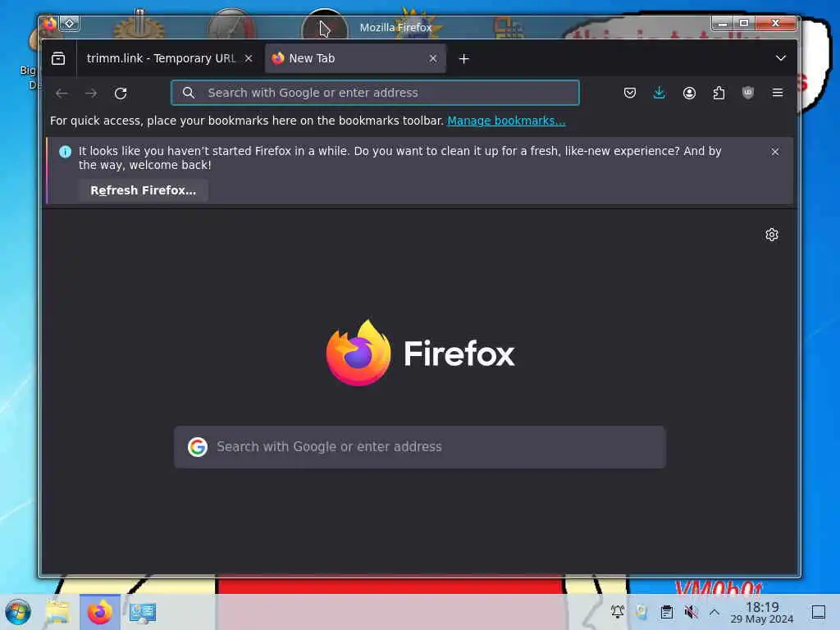
Task: Open the Start menu orb
Action: pyautogui.click(x=18, y=612)
